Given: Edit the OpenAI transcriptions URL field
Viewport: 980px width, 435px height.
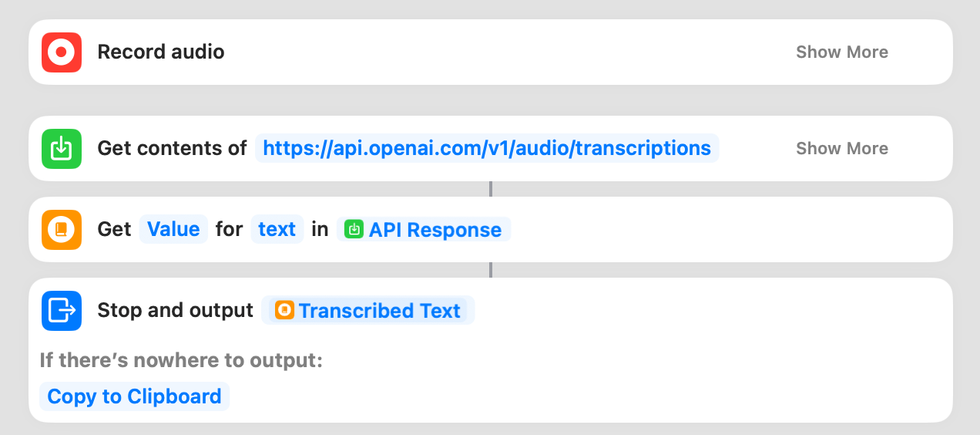Looking at the screenshot, I should (487, 149).
